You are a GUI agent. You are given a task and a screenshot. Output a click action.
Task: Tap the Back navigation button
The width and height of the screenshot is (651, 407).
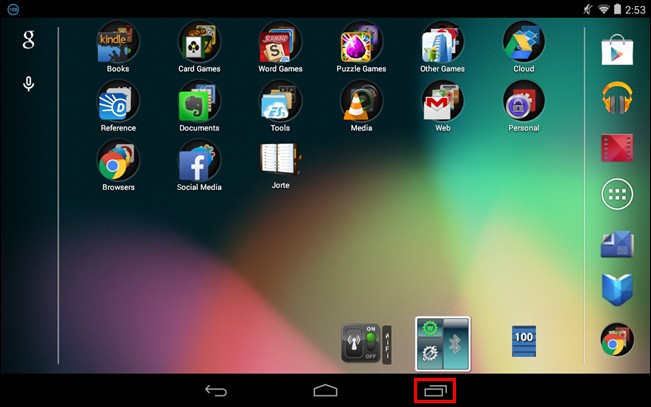click(x=216, y=390)
